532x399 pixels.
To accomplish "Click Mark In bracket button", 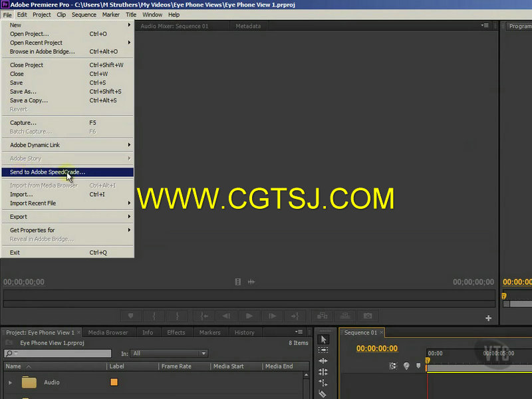I will (x=154, y=317).
